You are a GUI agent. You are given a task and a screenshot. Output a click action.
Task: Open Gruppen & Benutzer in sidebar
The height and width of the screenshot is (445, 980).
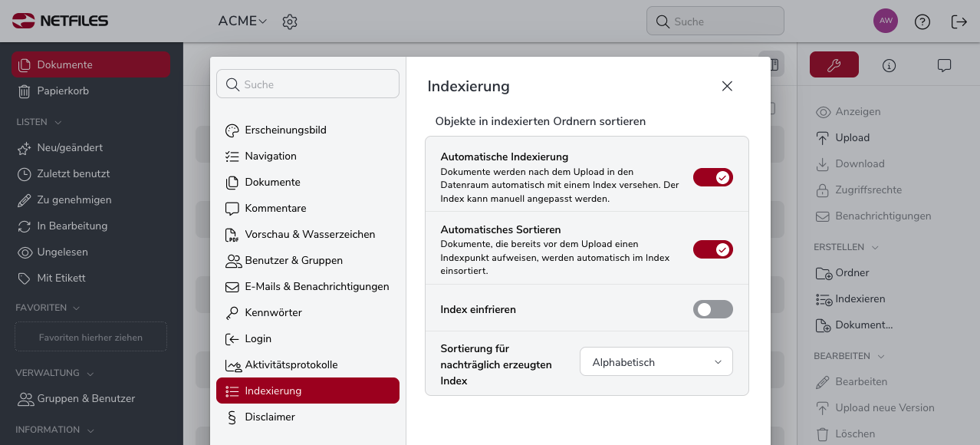click(x=86, y=398)
